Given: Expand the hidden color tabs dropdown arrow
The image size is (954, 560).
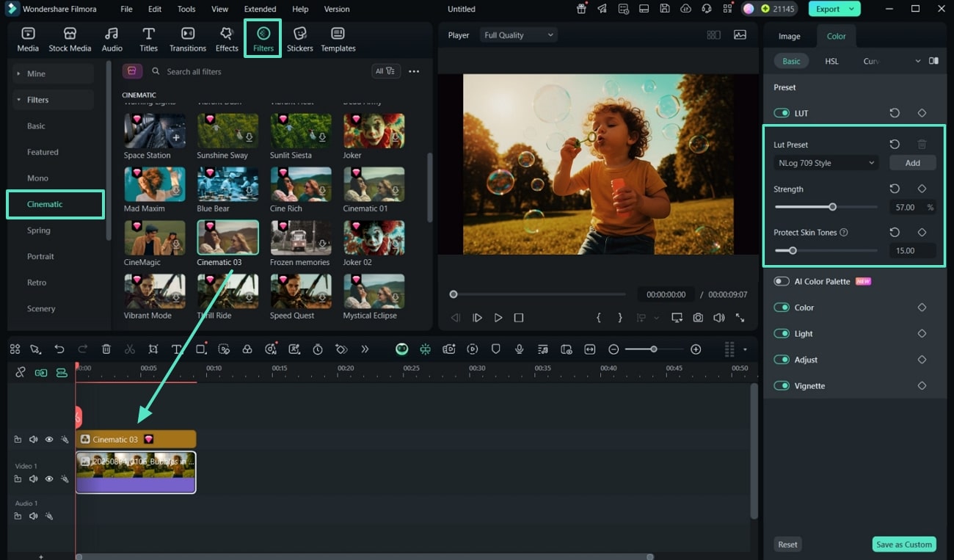Looking at the screenshot, I should click(x=917, y=61).
